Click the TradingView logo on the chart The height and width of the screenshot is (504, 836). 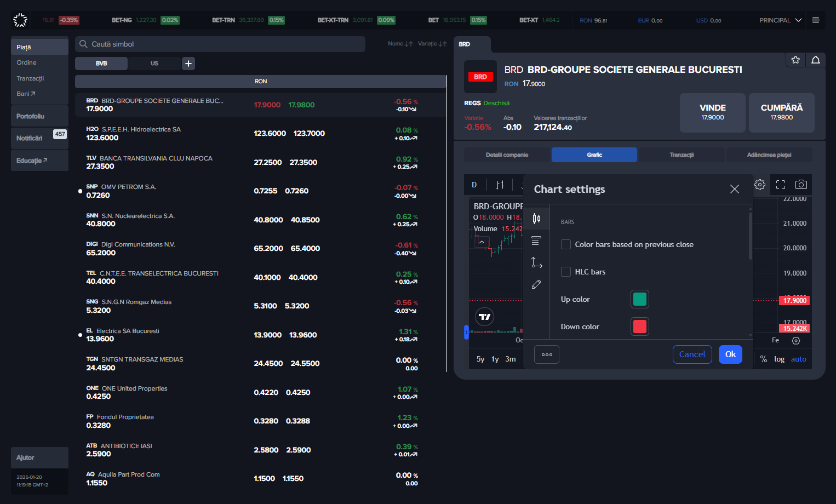[x=485, y=317]
